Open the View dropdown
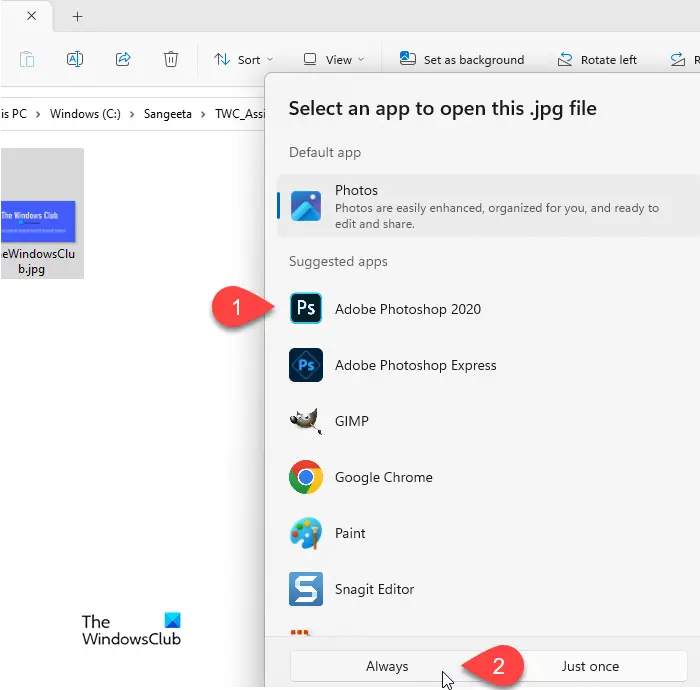Screen dimensions: 700x690 pos(333,60)
